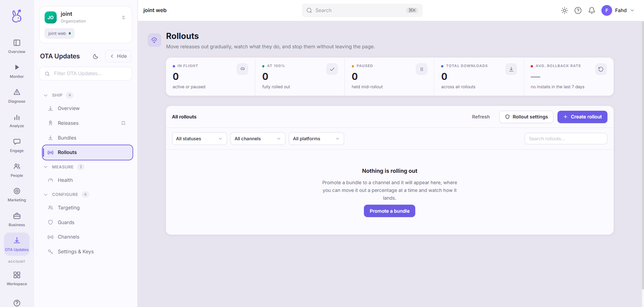Viewport: 644px width, 307px height.
Task: Select the OTA Updates section
Action: (17, 244)
